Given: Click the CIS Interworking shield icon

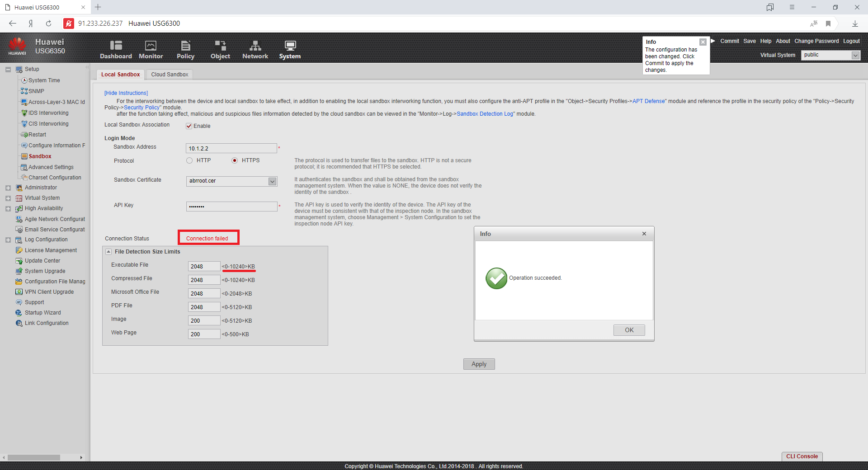Looking at the screenshot, I should (x=24, y=124).
